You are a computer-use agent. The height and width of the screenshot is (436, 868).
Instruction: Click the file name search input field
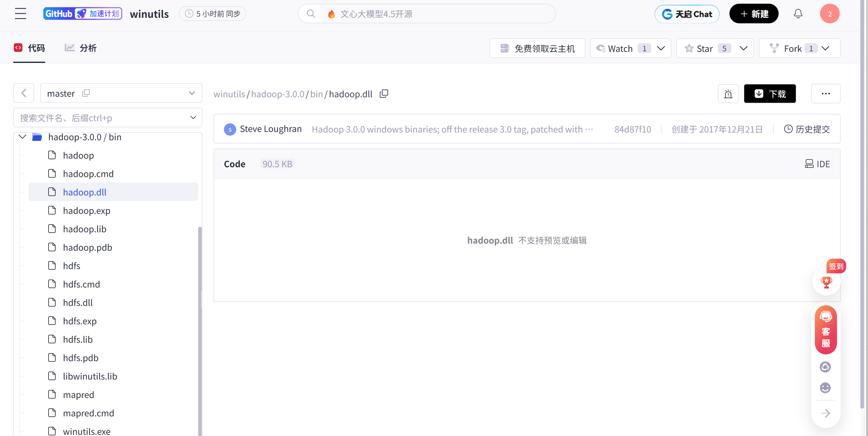[101, 118]
